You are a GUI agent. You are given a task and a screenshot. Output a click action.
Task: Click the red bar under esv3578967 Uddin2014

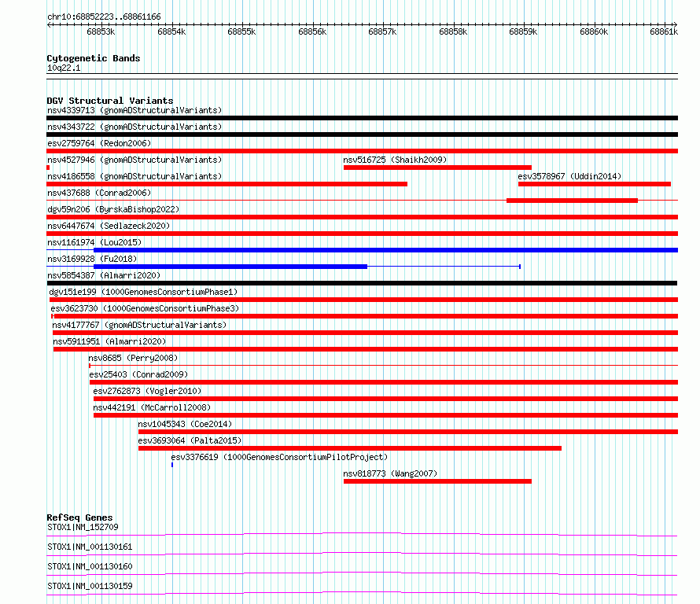point(595,184)
